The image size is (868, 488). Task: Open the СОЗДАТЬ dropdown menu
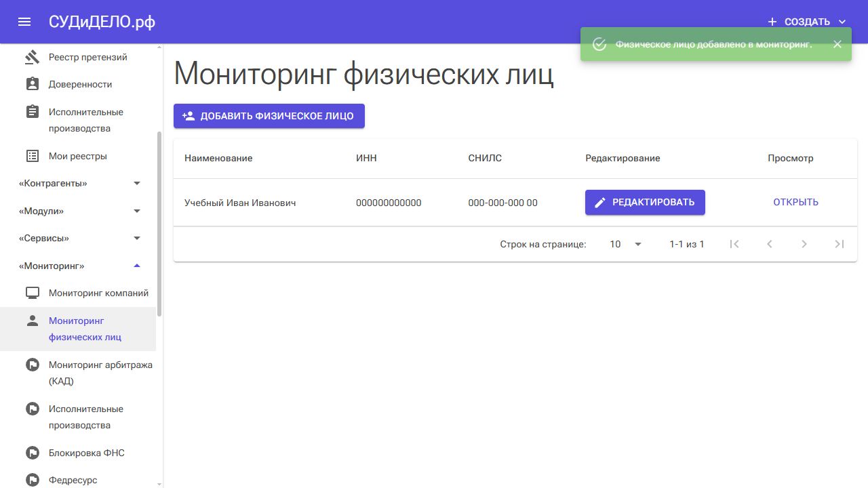tap(807, 22)
